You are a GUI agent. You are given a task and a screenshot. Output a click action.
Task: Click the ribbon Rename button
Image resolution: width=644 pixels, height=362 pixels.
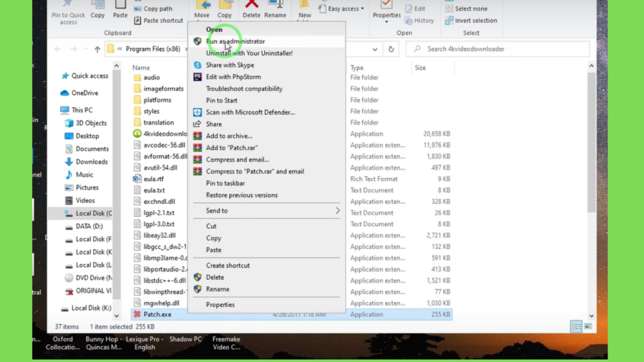[x=275, y=10]
